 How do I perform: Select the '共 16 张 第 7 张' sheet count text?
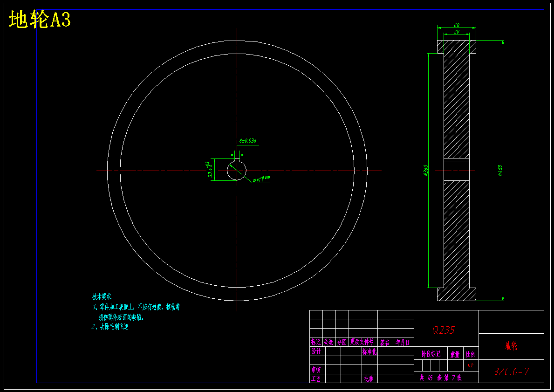click(441, 378)
